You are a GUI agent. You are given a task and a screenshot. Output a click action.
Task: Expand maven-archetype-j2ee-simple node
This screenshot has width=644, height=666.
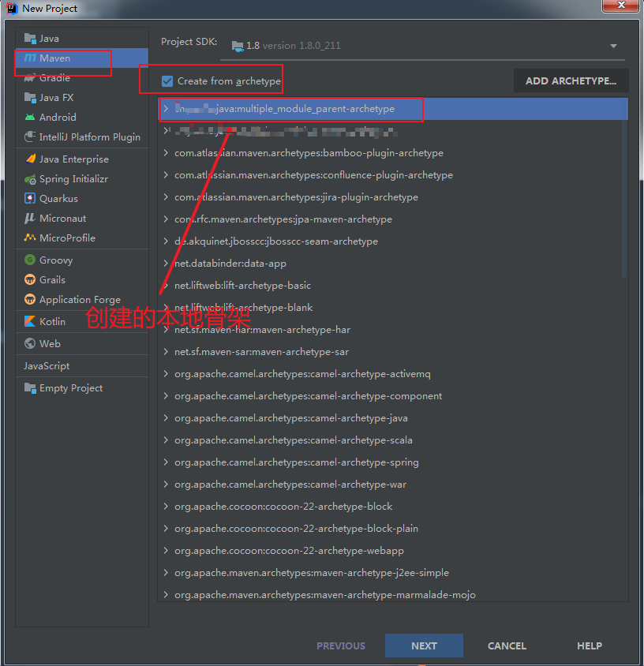click(166, 573)
